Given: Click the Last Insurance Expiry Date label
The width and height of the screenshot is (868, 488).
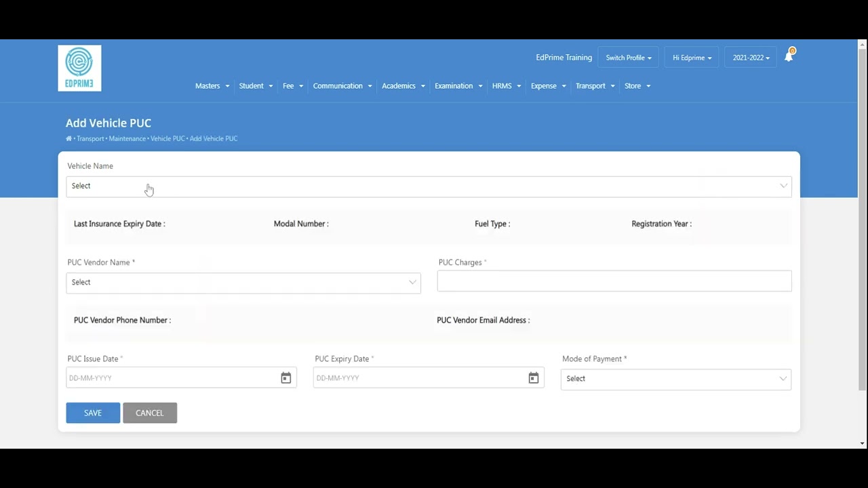Looking at the screenshot, I should pos(119,224).
